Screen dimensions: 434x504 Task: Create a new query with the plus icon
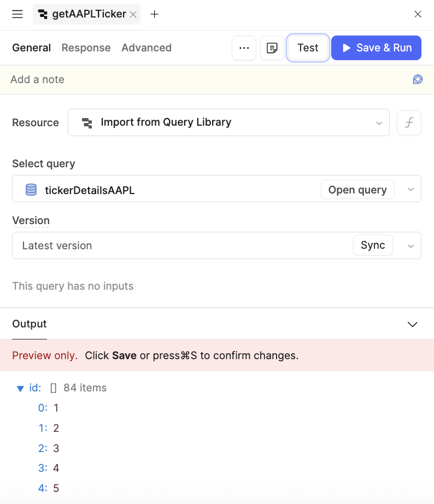click(155, 14)
